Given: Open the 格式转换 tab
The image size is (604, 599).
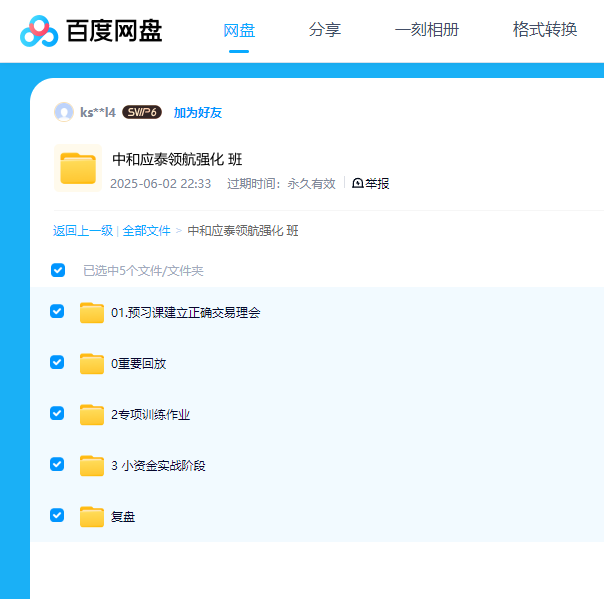Looking at the screenshot, I should click(x=545, y=30).
